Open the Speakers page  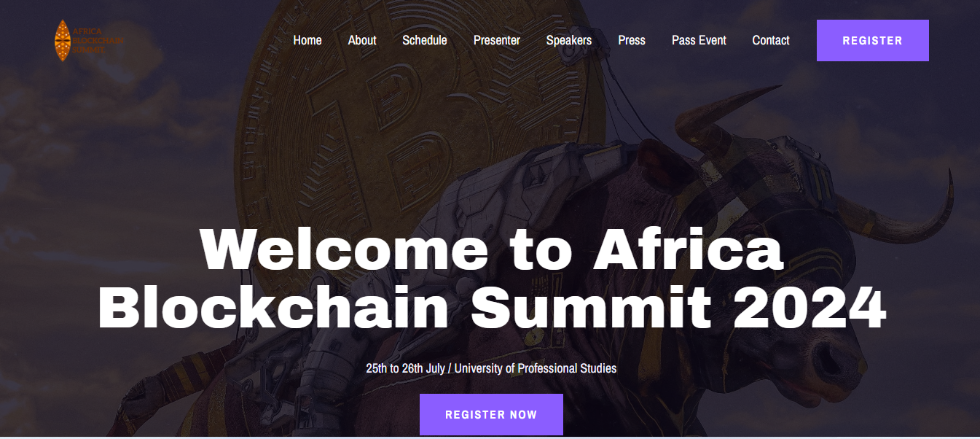tap(569, 40)
